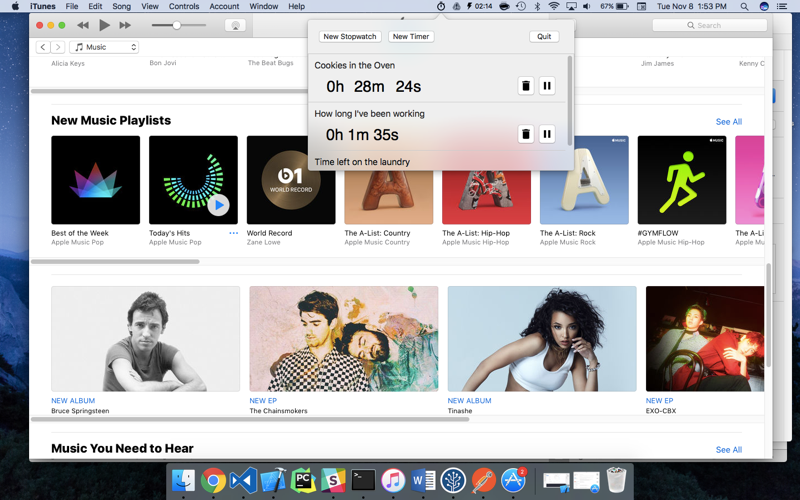Open The Chainsmokers new EP banner
The image size is (800, 500).
[x=344, y=339]
